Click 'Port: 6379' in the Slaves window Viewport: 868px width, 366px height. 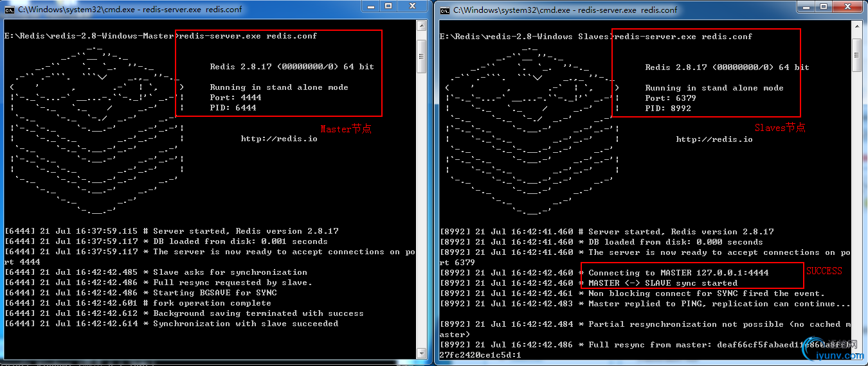pos(671,98)
